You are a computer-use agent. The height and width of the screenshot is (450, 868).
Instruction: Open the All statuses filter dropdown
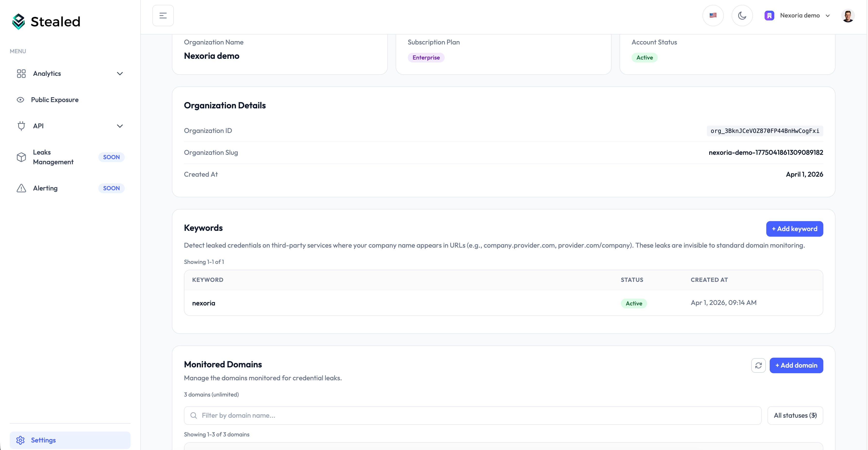click(795, 415)
